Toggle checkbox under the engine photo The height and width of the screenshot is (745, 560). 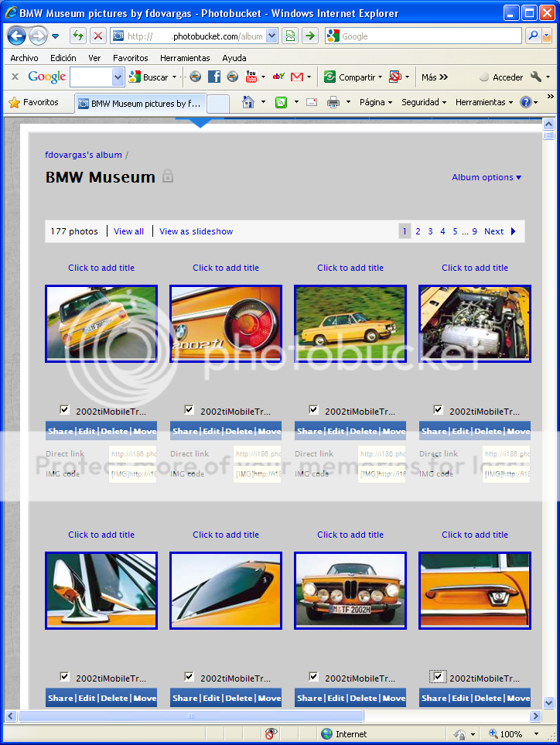pos(438,410)
